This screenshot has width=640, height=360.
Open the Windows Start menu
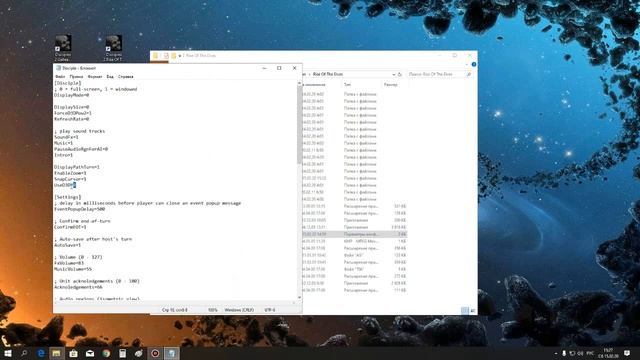point(8,353)
